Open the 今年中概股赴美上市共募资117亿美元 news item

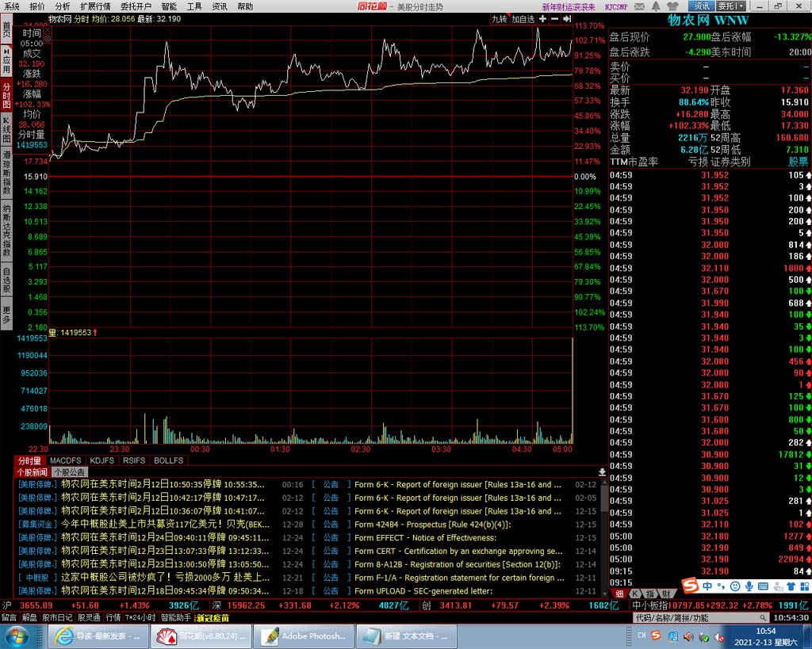coord(165,525)
